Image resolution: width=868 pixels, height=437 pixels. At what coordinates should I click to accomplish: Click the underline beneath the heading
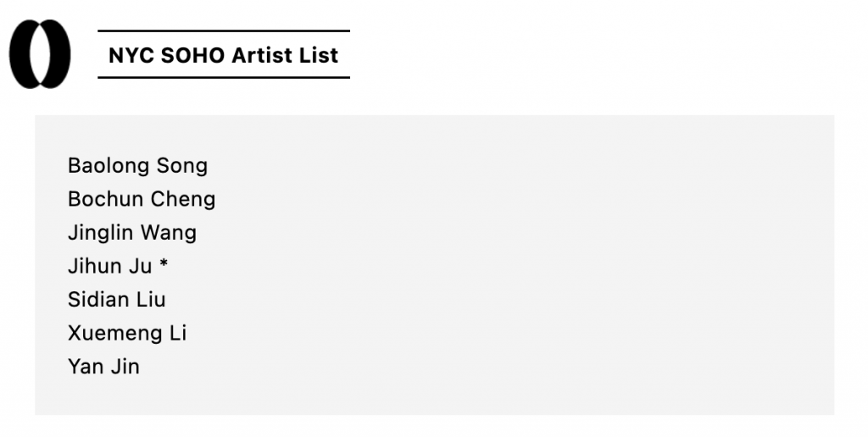[223, 77]
